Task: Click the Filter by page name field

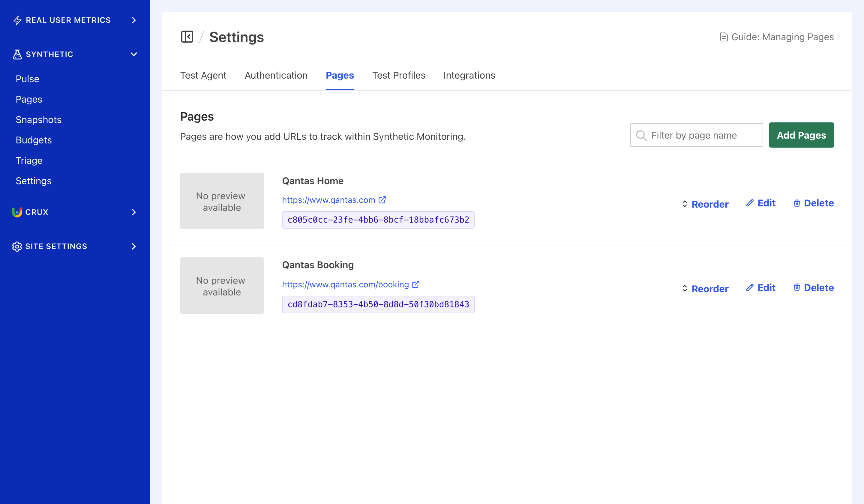Action: (x=696, y=135)
